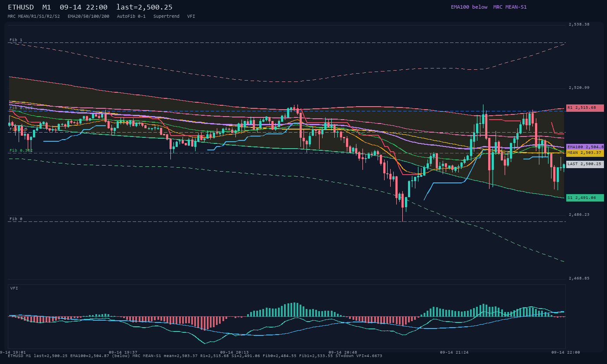Click the 'Supertrend' legend entry
This screenshot has height=364, width=607.
pos(166,16)
